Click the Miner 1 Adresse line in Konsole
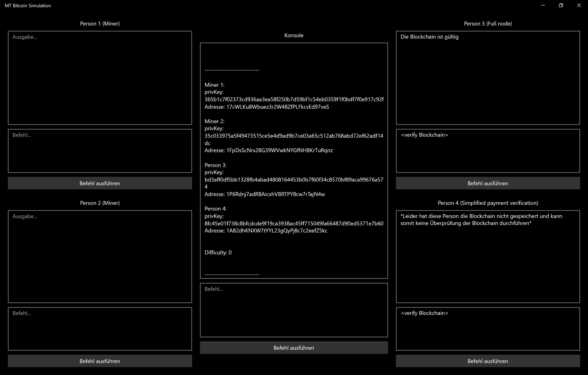The width and height of the screenshot is (588, 375). click(267, 107)
